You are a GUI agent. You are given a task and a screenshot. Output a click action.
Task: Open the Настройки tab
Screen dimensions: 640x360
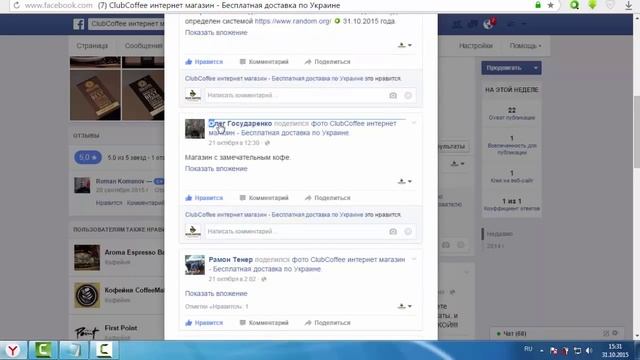pyautogui.click(x=476, y=46)
